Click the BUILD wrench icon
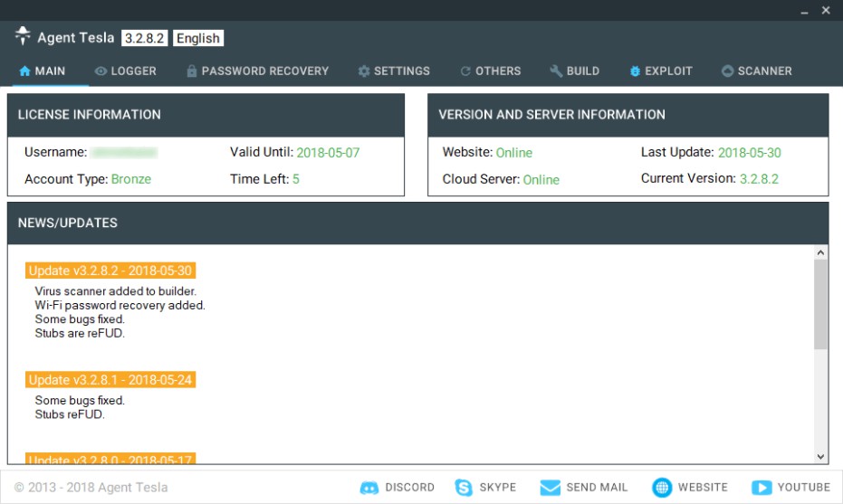The height and width of the screenshot is (504, 843). tap(556, 71)
